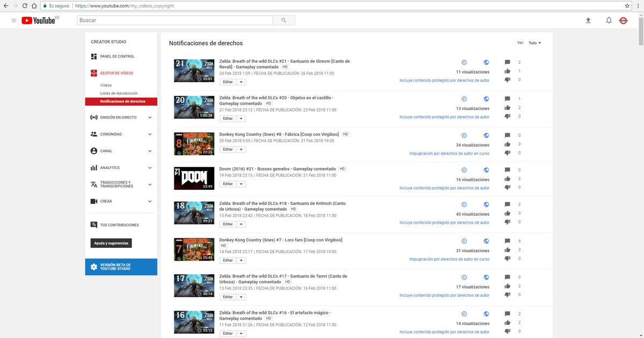Click comments icon for Donkey Kong #7

507,241
